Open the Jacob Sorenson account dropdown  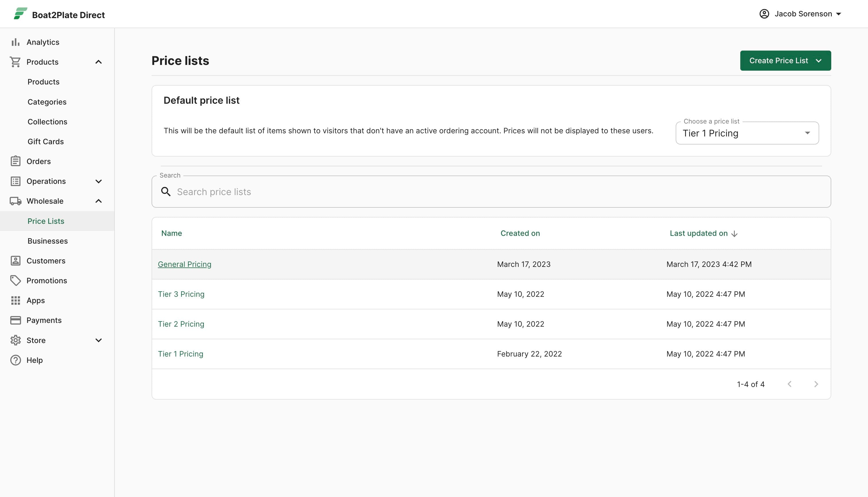801,14
